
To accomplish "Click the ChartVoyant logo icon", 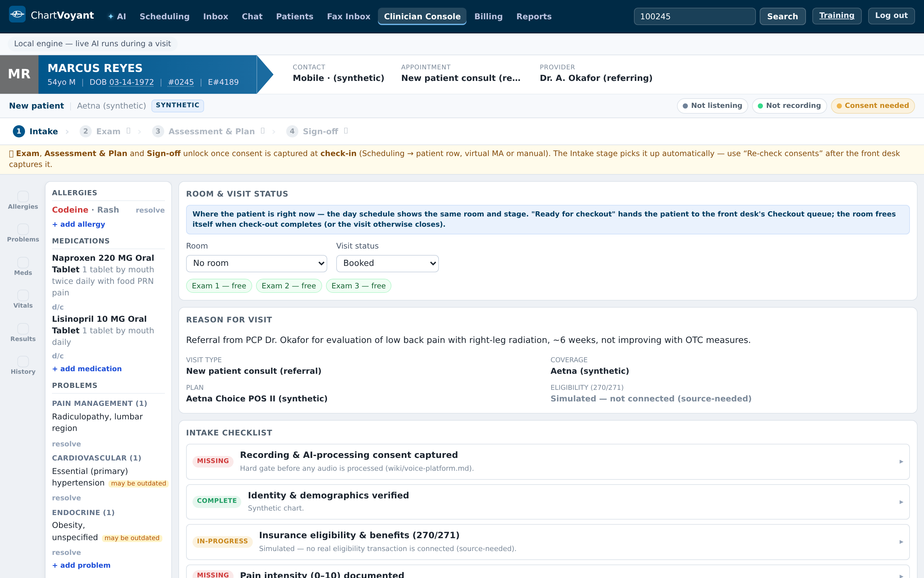I will point(17,14).
